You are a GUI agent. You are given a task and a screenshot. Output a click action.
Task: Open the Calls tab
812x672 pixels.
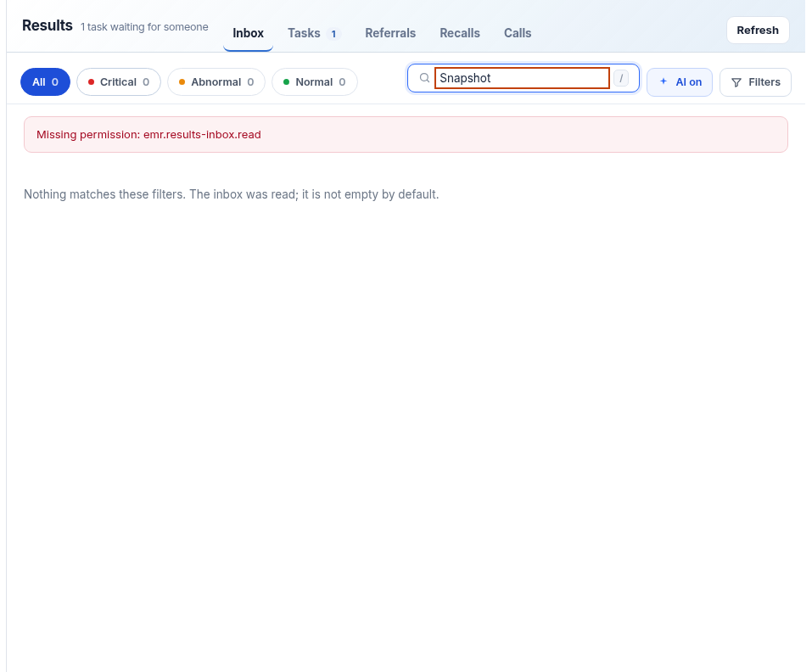(x=518, y=33)
